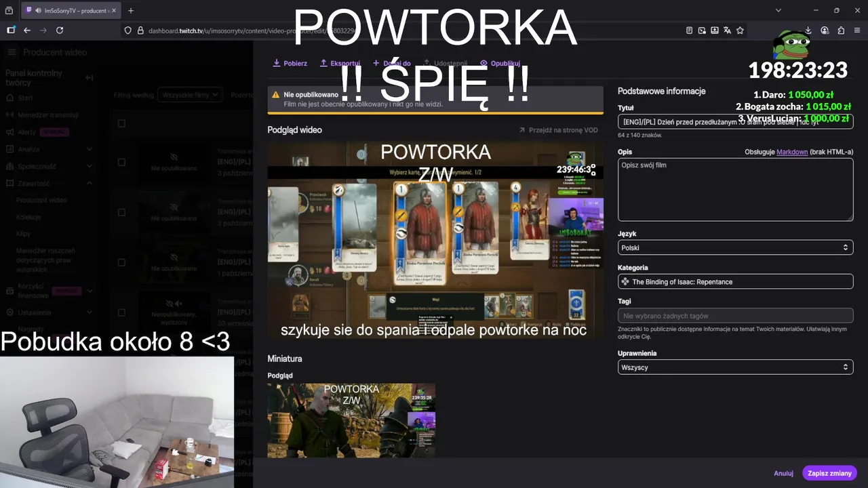Click the Dodaj do plus icon
868x488 pixels.
pyautogui.click(x=376, y=63)
